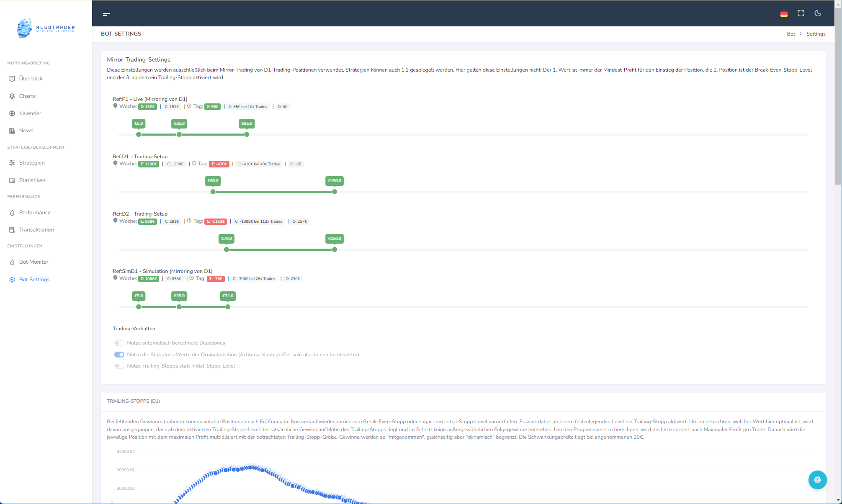This screenshot has height=504, width=842.
Task: Open the Transaktionen page
Action: click(36, 230)
